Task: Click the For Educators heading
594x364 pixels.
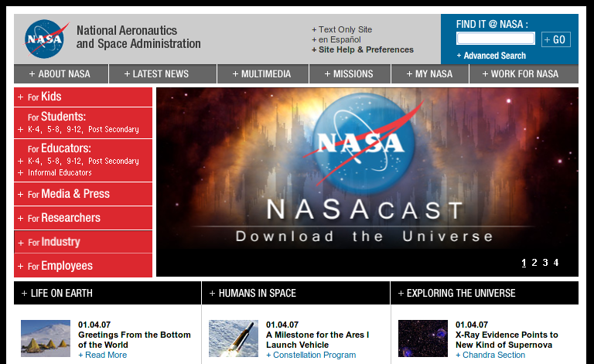Action: tap(60, 148)
